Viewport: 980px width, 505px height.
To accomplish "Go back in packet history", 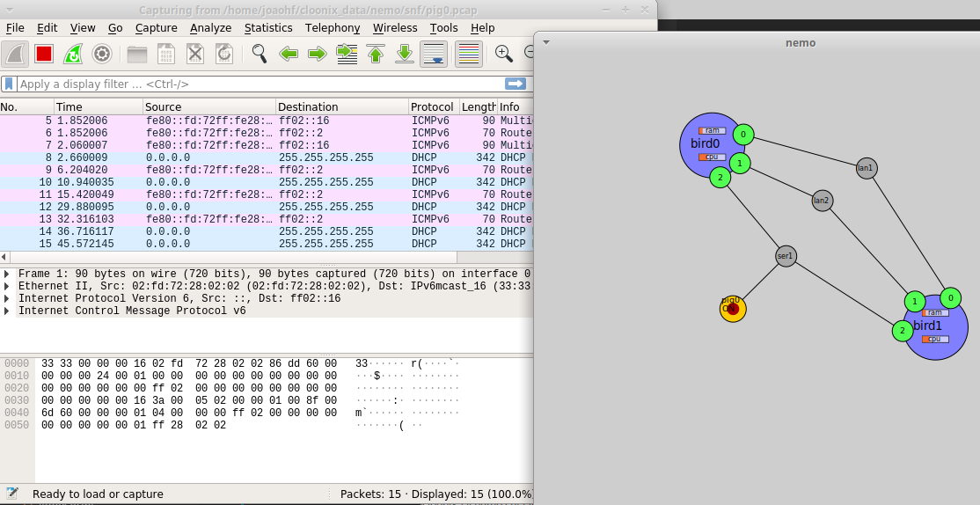I will (x=289, y=54).
